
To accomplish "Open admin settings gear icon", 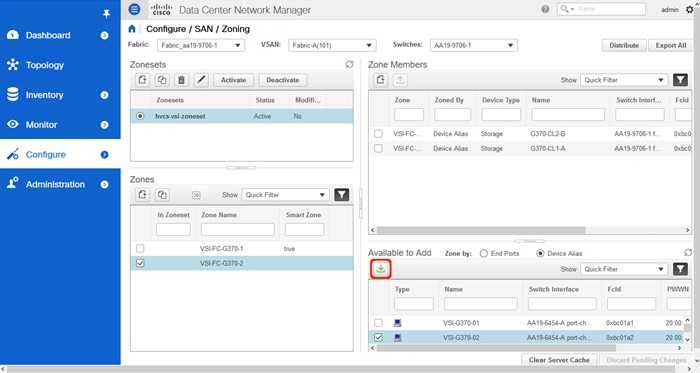I will (690, 9).
